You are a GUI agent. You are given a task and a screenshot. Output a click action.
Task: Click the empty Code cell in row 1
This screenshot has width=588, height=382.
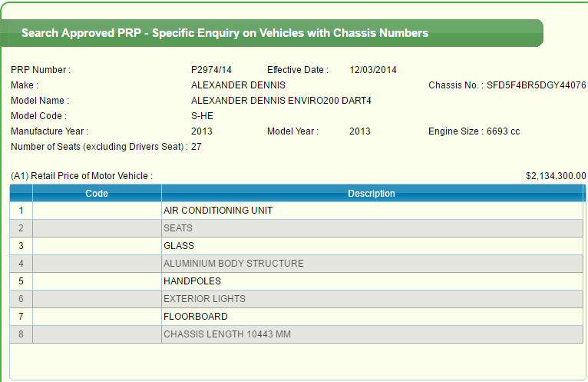point(97,211)
